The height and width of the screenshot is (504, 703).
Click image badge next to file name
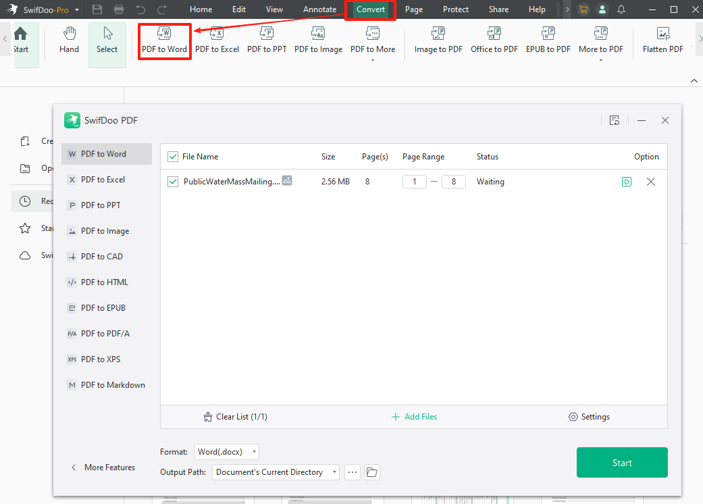point(287,180)
